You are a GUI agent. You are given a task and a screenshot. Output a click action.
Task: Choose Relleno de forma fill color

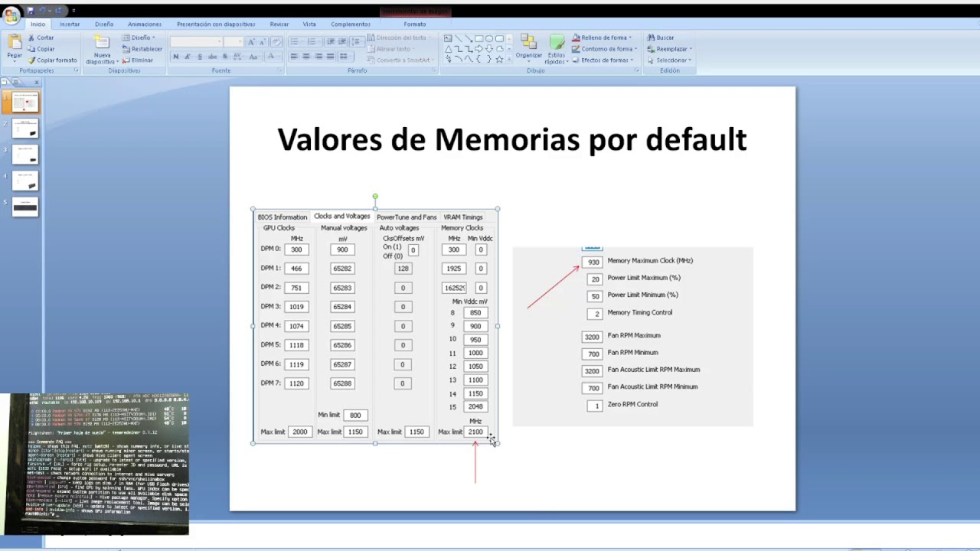[602, 37]
